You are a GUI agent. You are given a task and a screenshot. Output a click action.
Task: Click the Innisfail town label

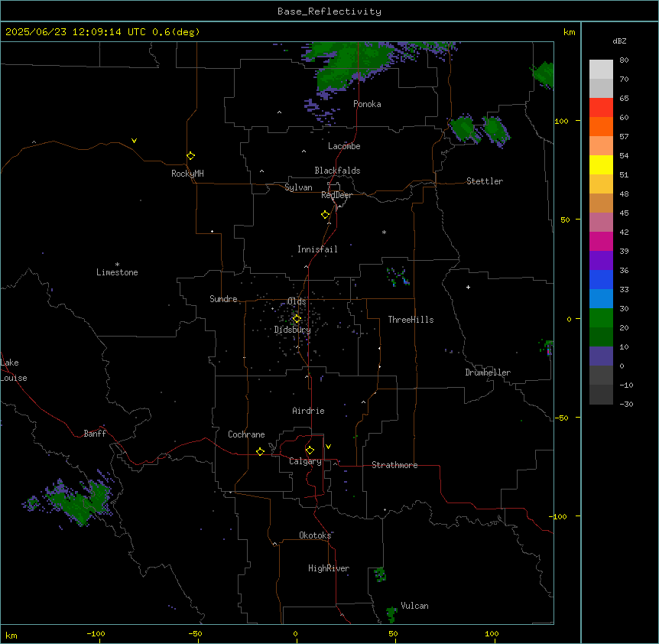pos(317,249)
